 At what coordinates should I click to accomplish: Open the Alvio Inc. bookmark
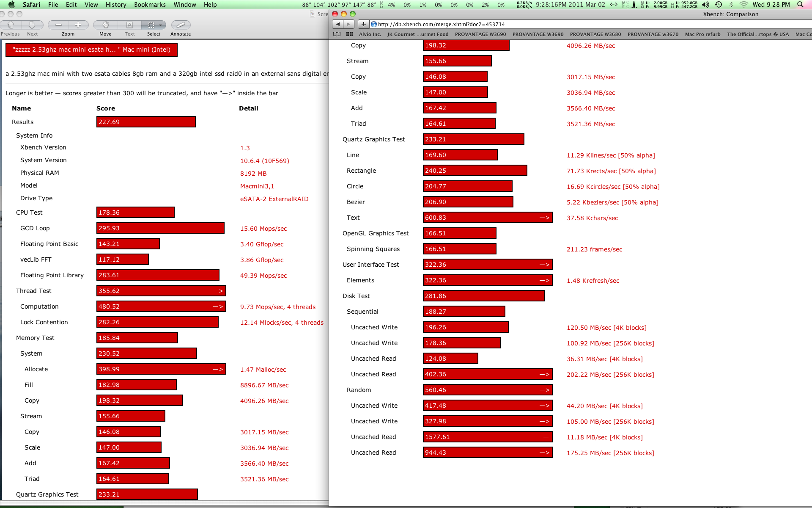point(370,34)
